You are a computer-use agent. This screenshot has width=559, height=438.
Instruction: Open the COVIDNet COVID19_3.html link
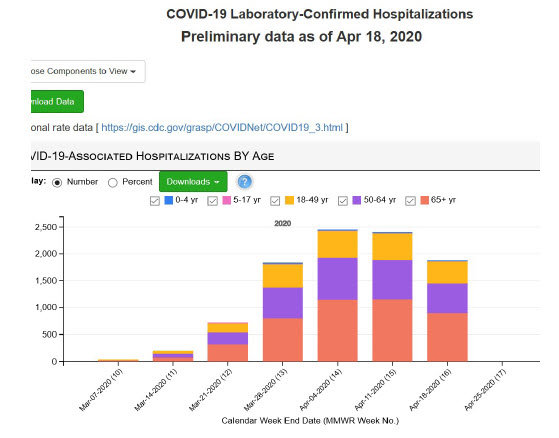click(222, 128)
